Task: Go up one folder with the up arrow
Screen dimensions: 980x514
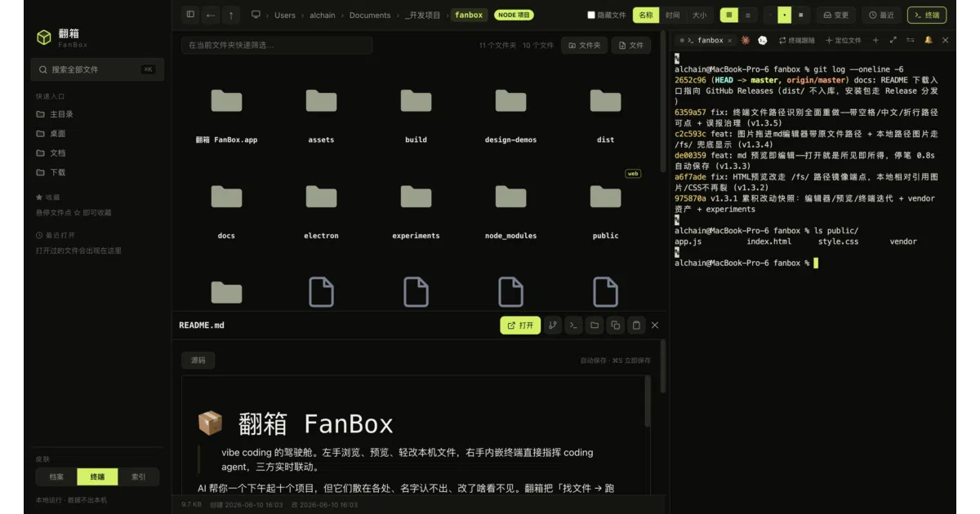Action: (x=231, y=15)
